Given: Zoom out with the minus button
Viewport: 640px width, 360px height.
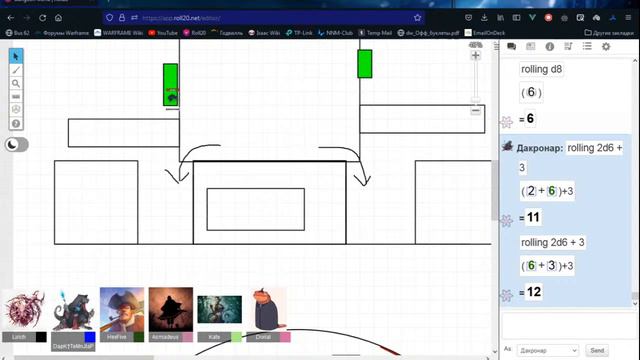Looking at the screenshot, I should [476, 111].
